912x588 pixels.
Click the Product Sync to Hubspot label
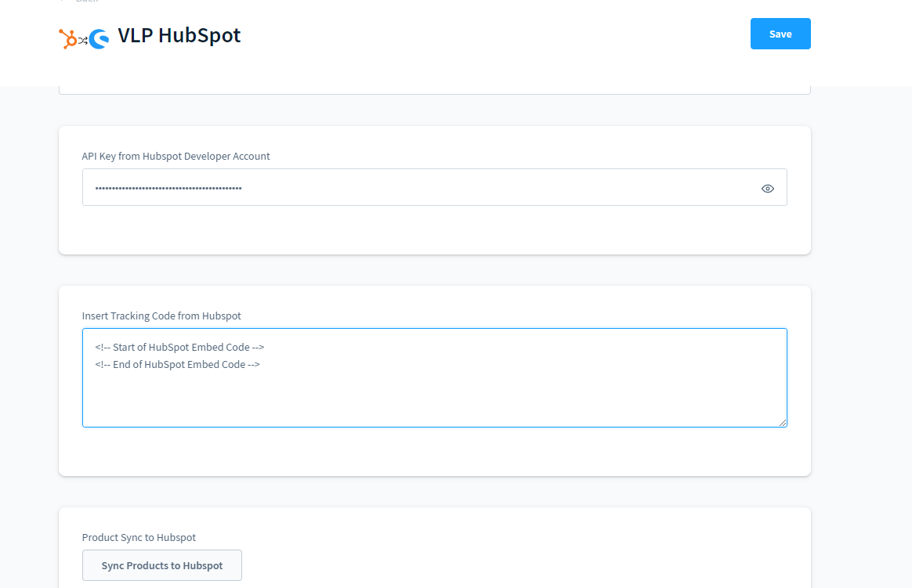(x=139, y=537)
